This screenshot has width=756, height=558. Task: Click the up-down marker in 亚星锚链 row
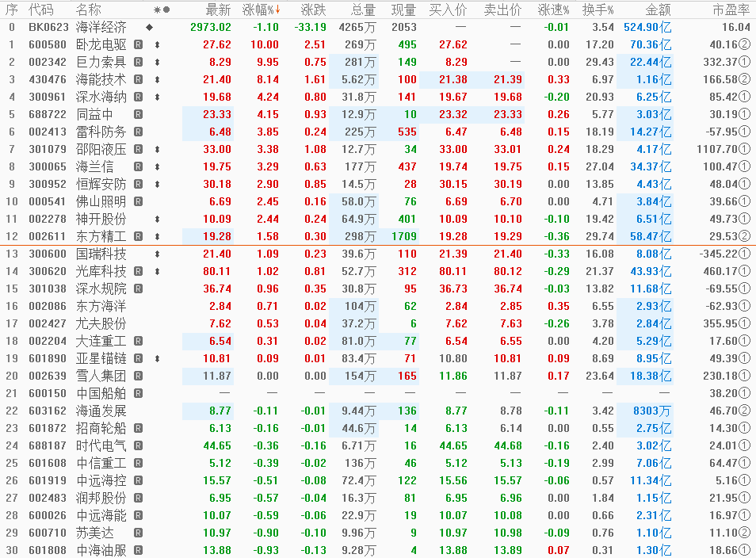tap(157, 359)
